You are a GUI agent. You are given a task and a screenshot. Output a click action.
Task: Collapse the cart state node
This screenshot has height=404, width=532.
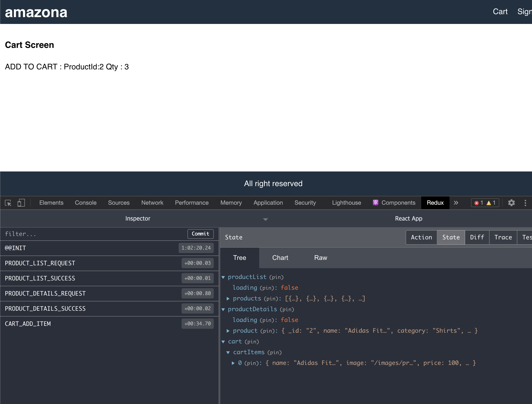click(x=223, y=341)
